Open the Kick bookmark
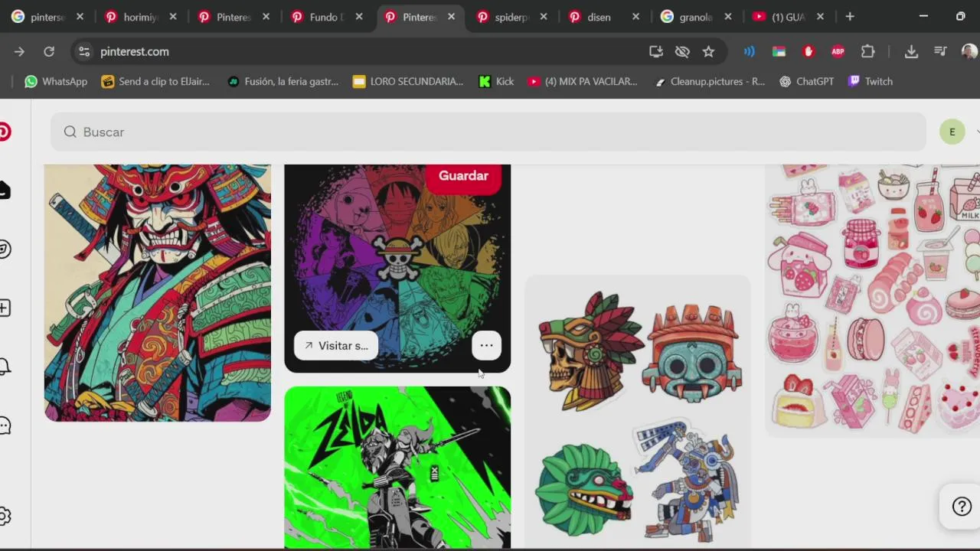 pyautogui.click(x=496, y=81)
